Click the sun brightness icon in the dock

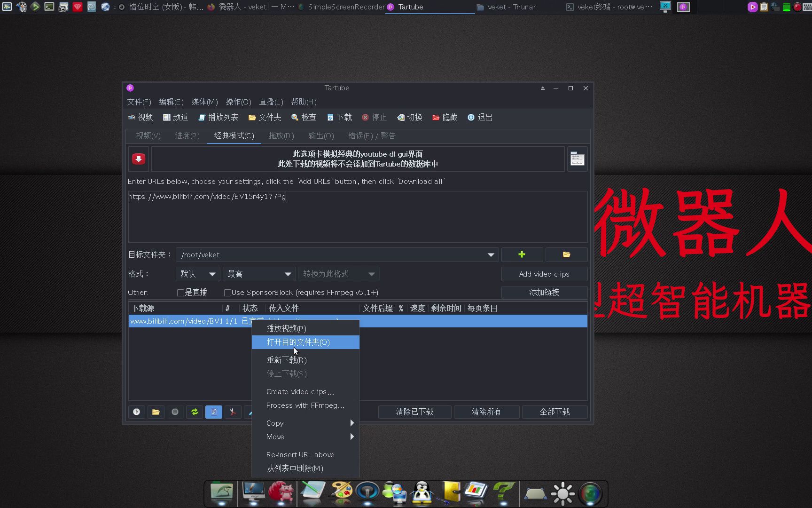coord(562,494)
